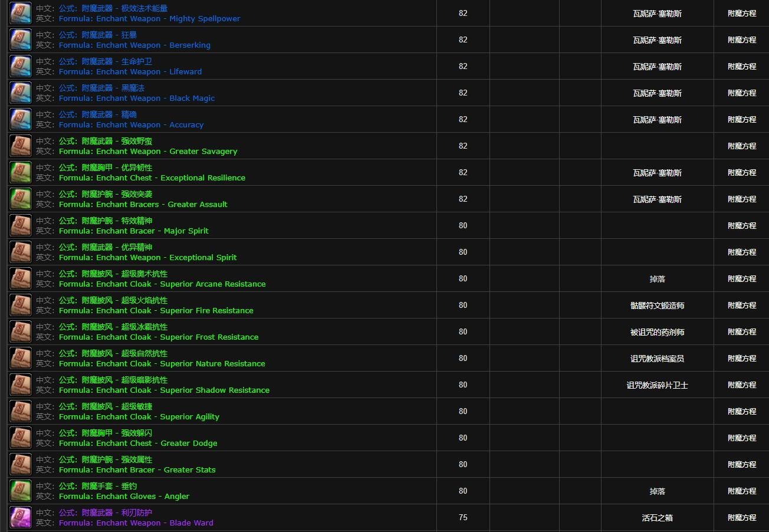The height and width of the screenshot is (532, 769).
Task: Select the Black Magic formula icon
Action: tap(21, 93)
